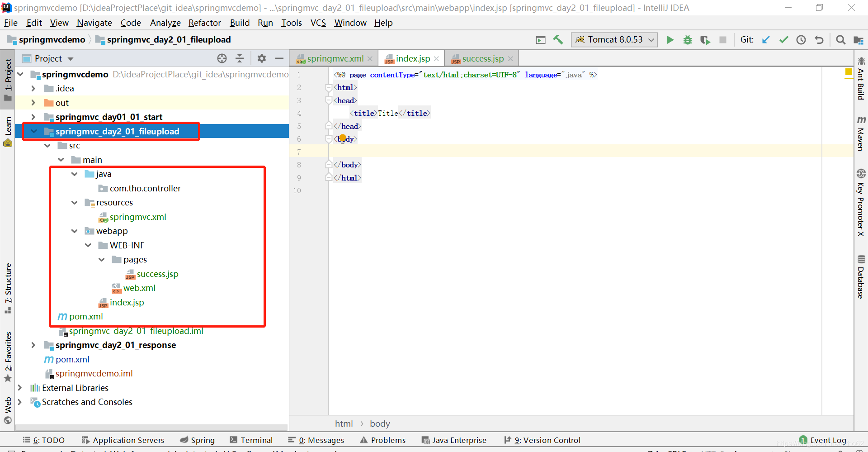This screenshot has width=868, height=452.
Task: Expand Scratches and Consoles node
Action: 20,402
